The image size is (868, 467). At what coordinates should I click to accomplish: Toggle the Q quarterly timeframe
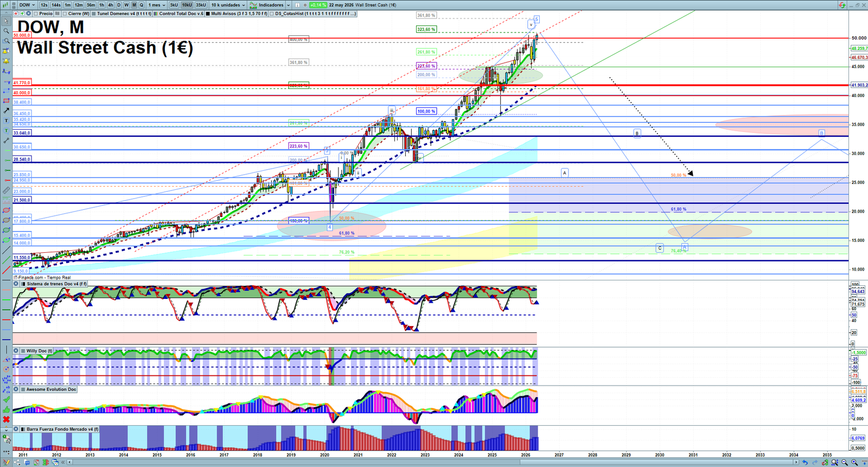click(x=142, y=5)
